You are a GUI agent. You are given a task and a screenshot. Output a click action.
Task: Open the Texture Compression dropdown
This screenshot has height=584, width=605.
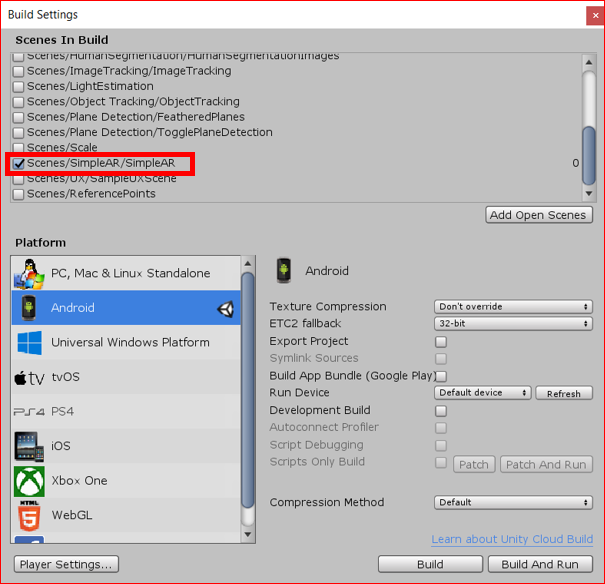(513, 307)
